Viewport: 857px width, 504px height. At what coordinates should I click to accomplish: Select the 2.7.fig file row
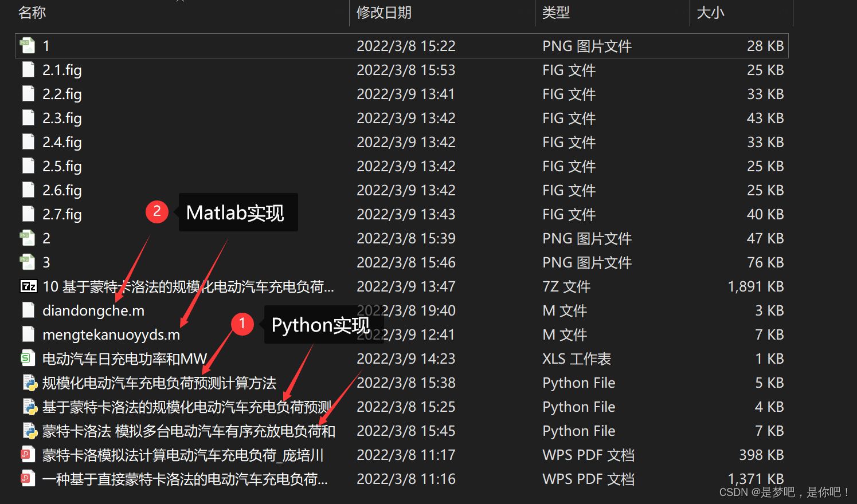pyautogui.click(x=62, y=214)
